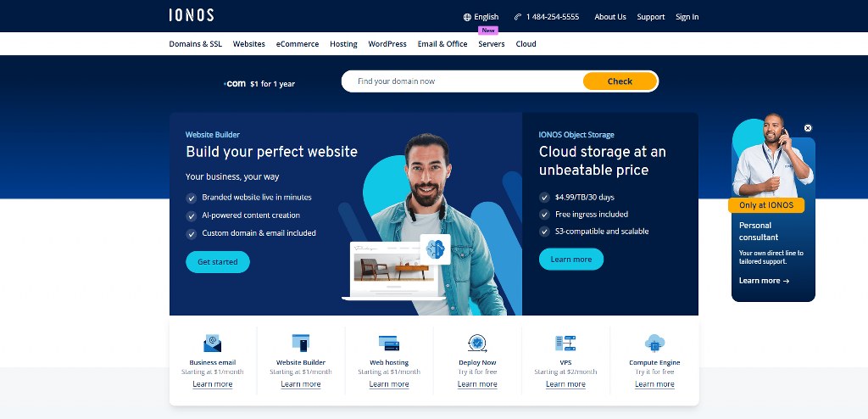Click checkmark beside AI-powered content creation
Screen dimensions: 868x419
click(191, 215)
